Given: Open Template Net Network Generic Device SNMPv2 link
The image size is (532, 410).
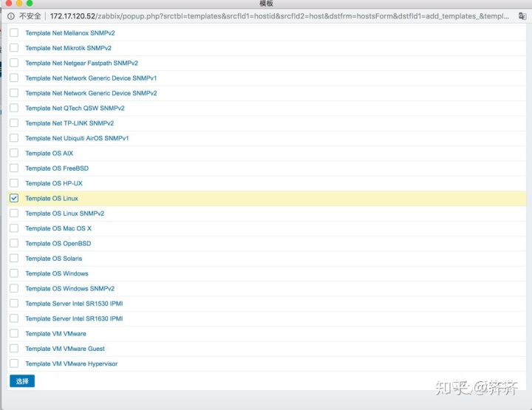Looking at the screenshot, I should [x=91, y=93].
